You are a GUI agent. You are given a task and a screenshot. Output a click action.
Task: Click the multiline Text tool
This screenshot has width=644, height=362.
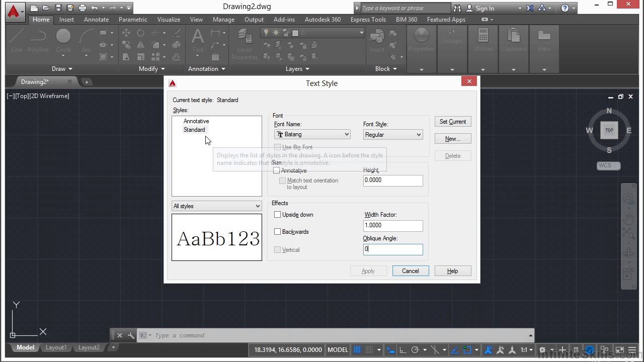(198, 40)
